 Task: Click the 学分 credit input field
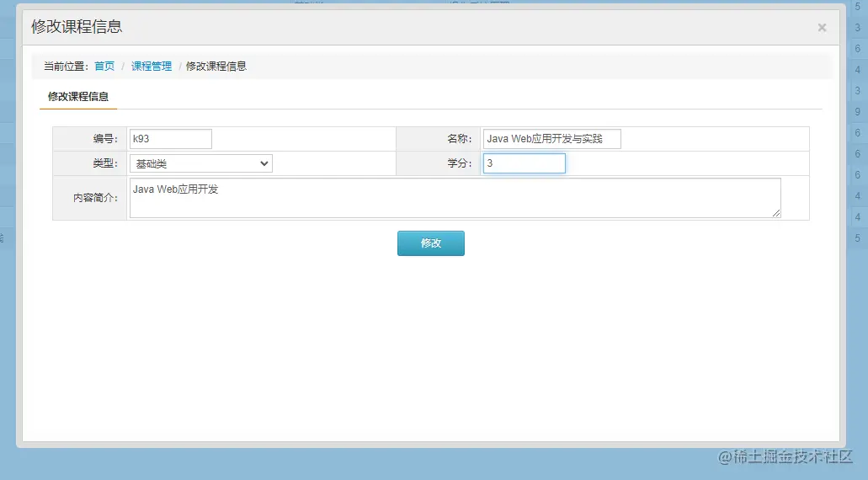tap(525, 163)
